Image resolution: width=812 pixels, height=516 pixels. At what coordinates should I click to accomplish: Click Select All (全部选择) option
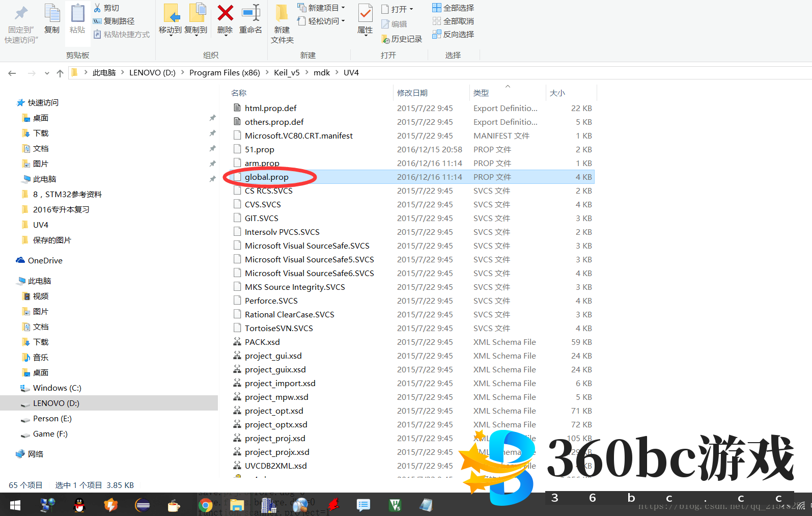(x=453, y=8)
